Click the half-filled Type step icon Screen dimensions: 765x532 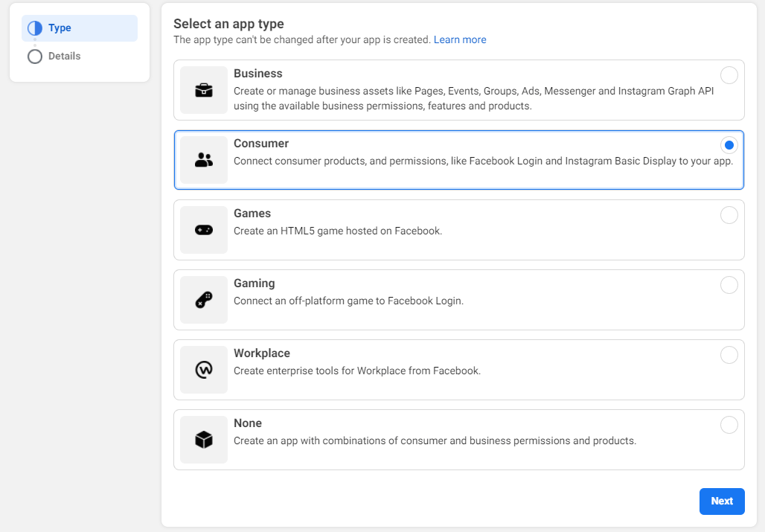pos(35,28)
